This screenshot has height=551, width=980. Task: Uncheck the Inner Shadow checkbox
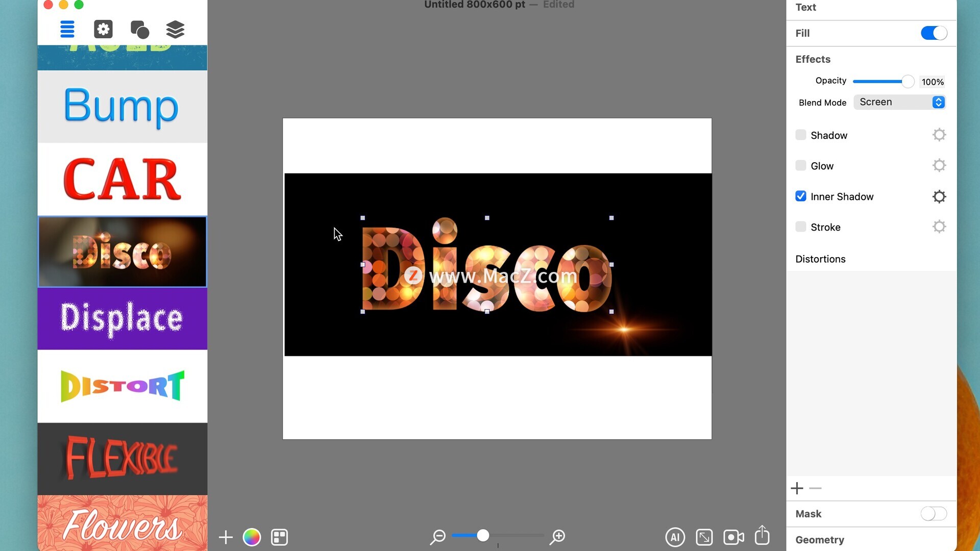801,196
